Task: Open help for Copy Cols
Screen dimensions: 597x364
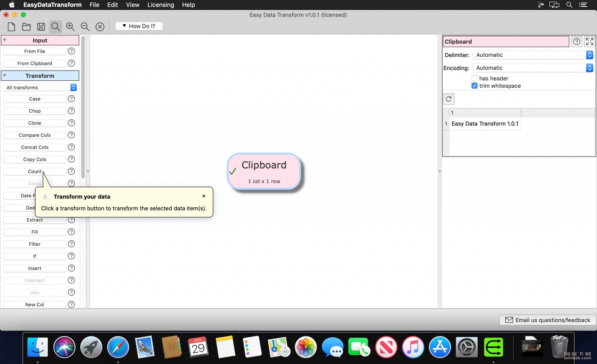Action: pos(71,159)
